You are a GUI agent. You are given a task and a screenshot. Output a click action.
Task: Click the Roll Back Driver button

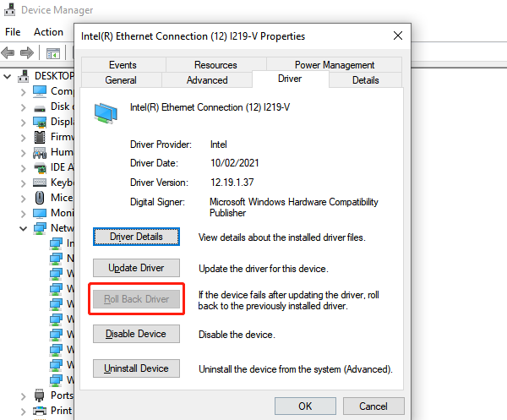[136, 299]
